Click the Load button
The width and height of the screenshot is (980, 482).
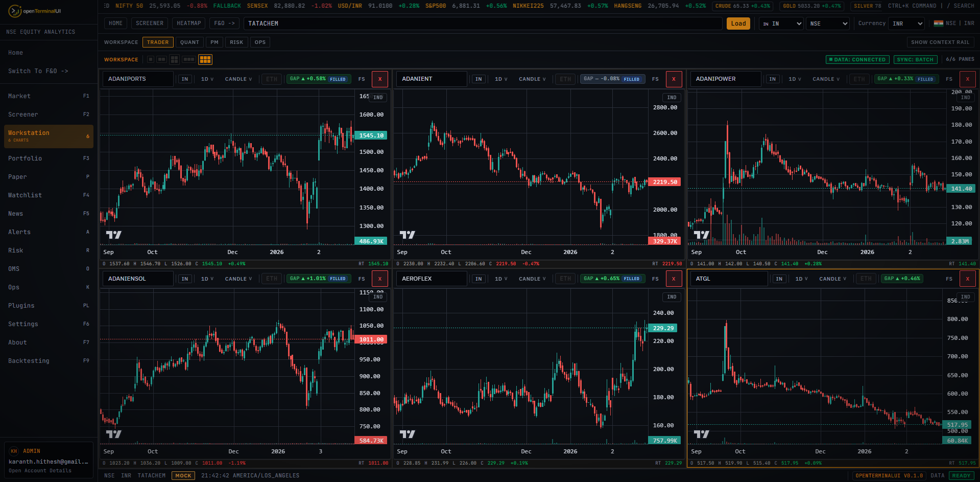coord(738,24)
